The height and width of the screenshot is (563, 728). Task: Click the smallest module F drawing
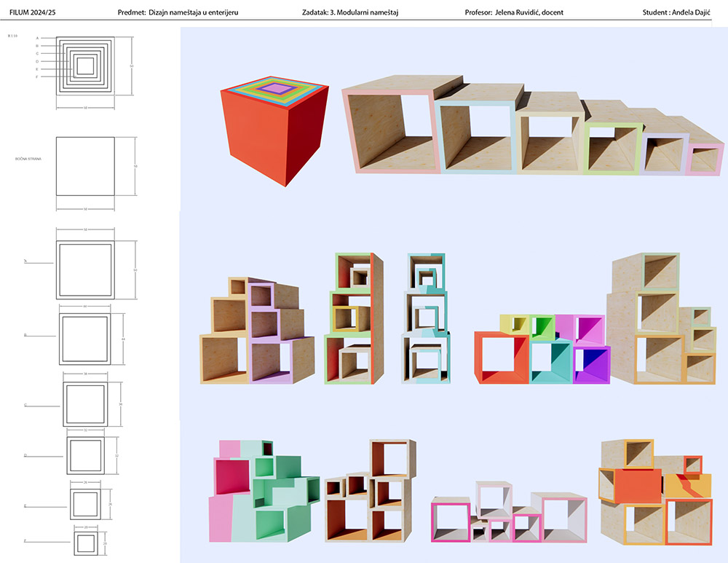(x=86, y=542)
